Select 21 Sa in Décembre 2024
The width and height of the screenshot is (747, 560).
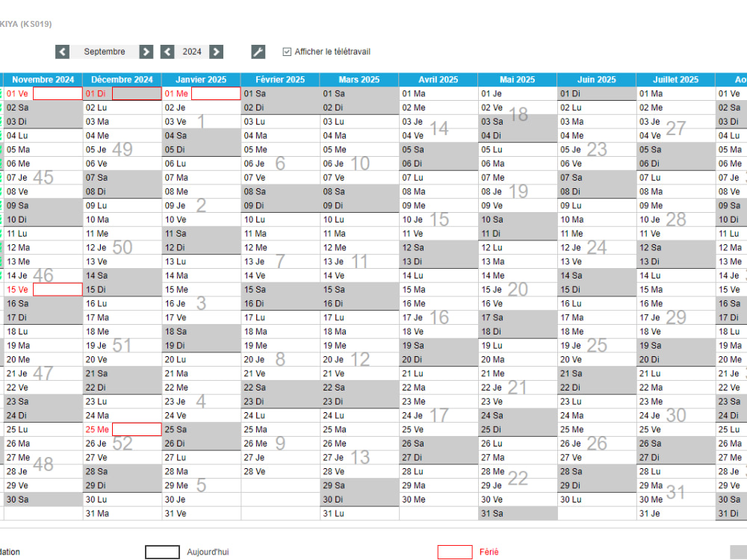122,374
